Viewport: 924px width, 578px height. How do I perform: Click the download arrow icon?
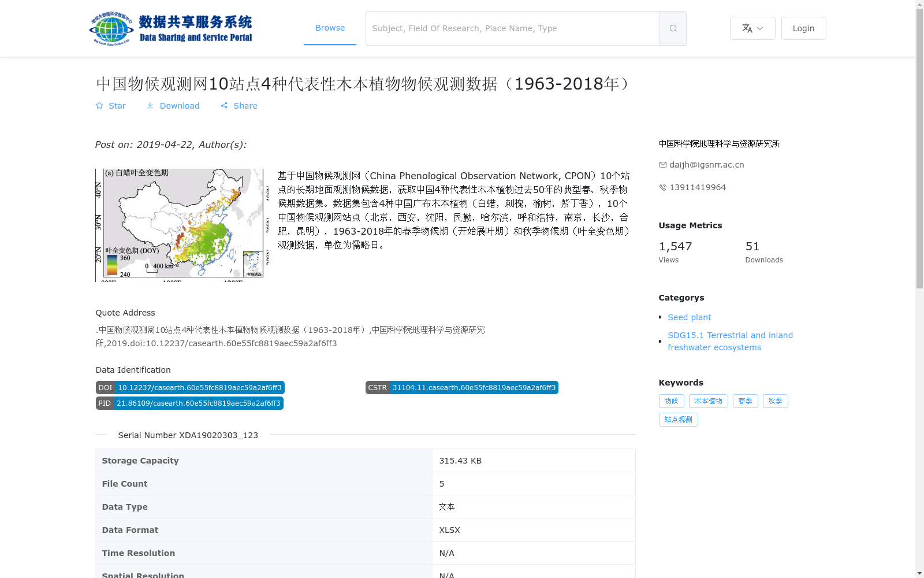[x=150, y=106]
